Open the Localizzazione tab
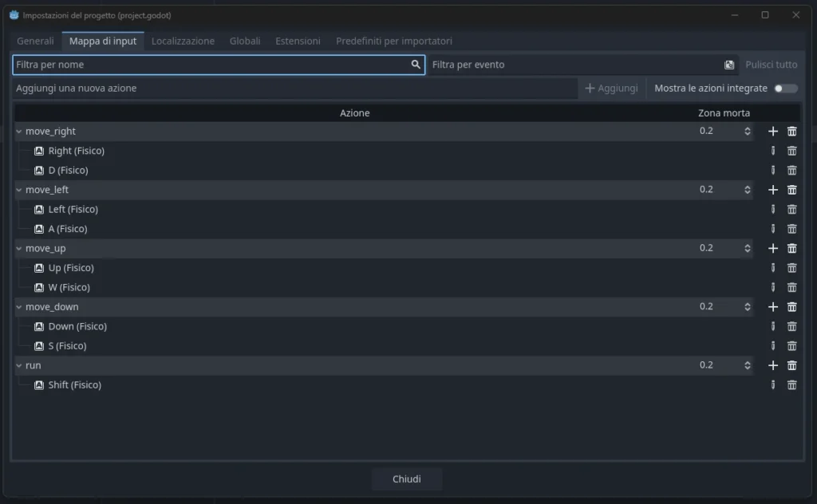The width and height of the screenshot is (817, 504). pos(182,41)
